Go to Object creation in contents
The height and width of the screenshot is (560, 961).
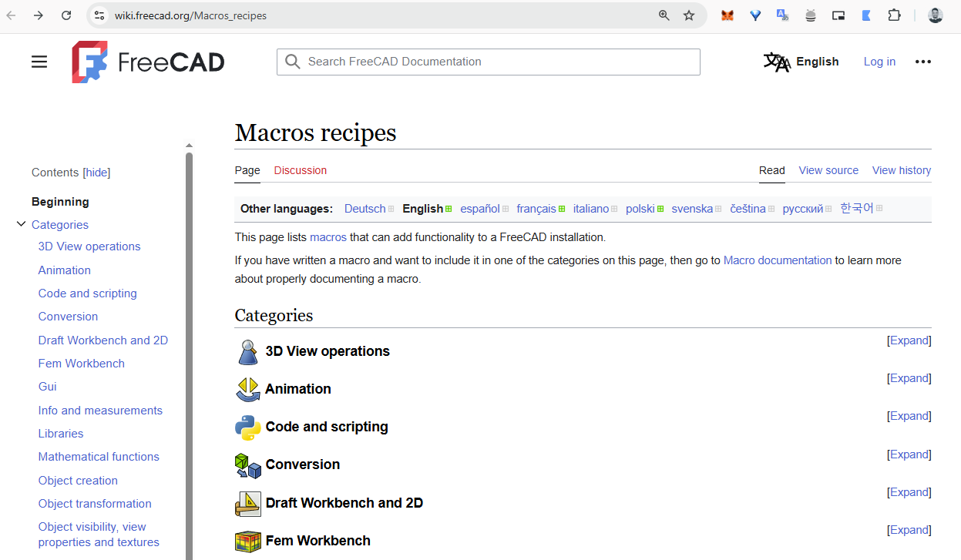[x=78, y=481]
